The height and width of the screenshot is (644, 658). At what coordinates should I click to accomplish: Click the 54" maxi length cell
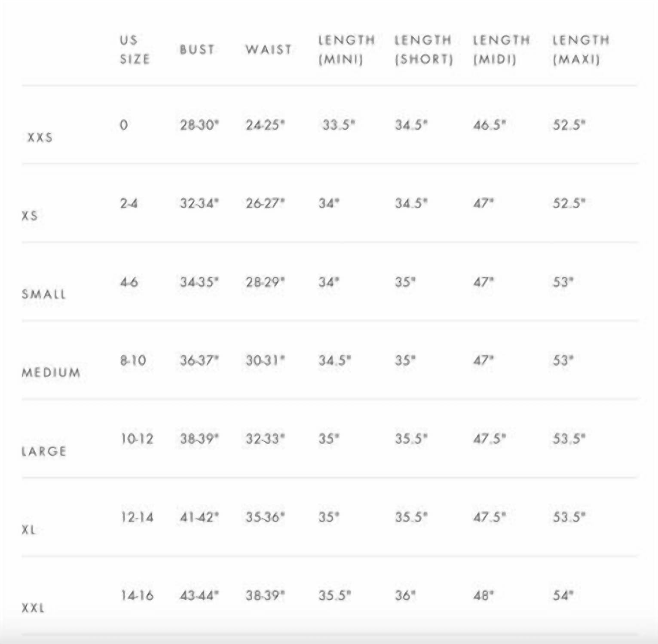point(563,595)
